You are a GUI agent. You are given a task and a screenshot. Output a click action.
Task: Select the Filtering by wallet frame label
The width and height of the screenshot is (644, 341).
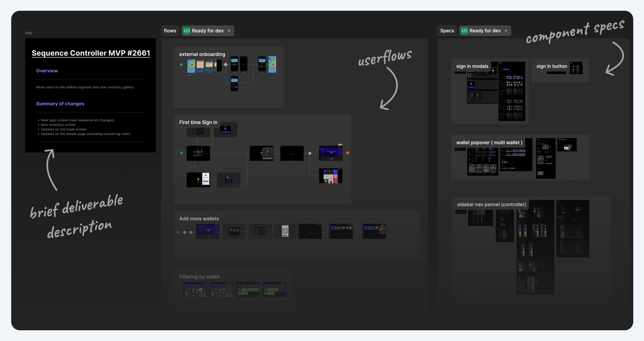coord(199,277)
